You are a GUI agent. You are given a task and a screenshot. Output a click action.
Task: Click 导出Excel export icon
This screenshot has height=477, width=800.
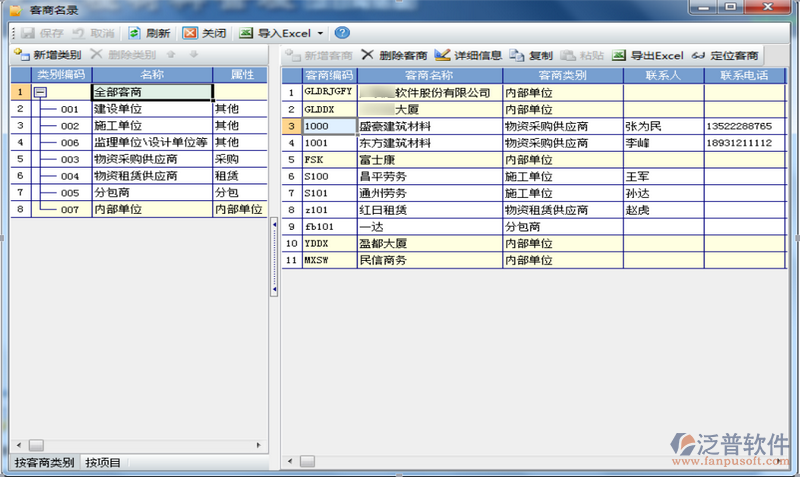pos(619,55)
